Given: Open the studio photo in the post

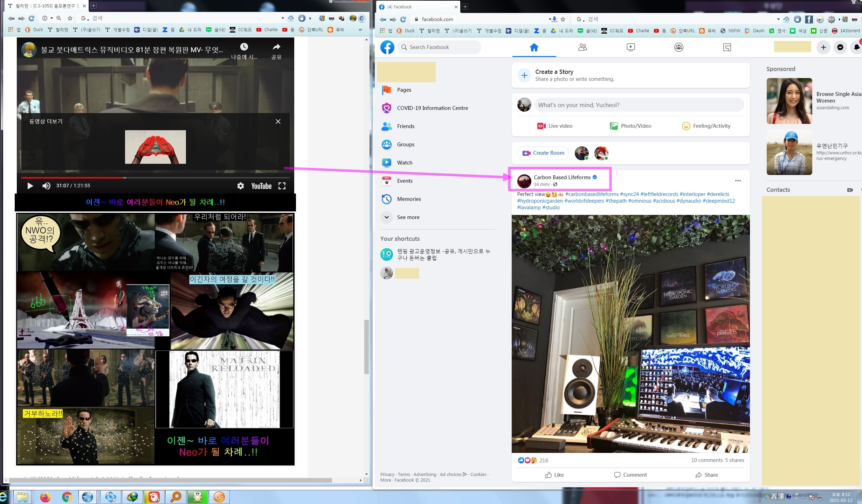Looking at the screenshot, I should pos(630,334).
